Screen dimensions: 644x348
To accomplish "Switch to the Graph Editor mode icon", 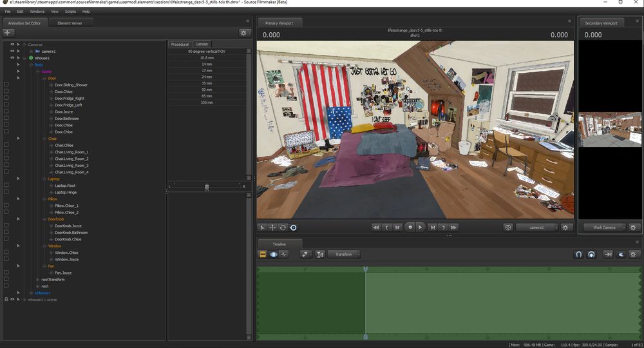I will click(x=283, y=255).
